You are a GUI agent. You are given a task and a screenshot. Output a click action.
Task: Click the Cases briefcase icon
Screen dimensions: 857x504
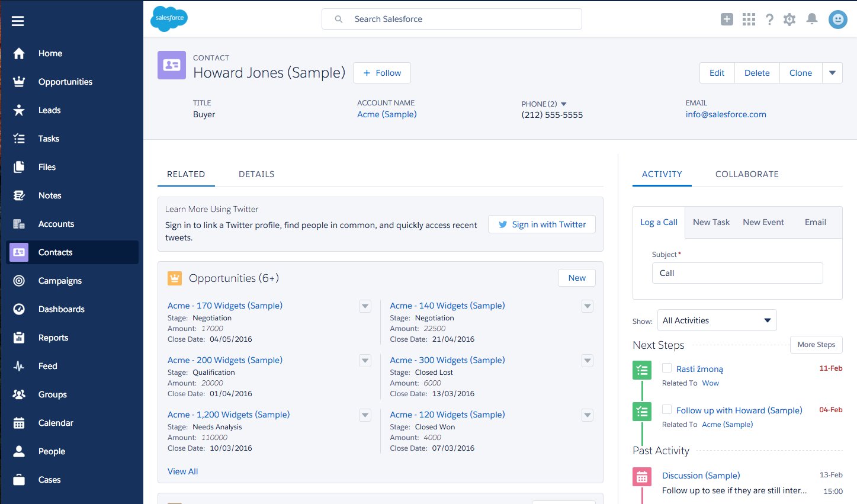point(19,480)
